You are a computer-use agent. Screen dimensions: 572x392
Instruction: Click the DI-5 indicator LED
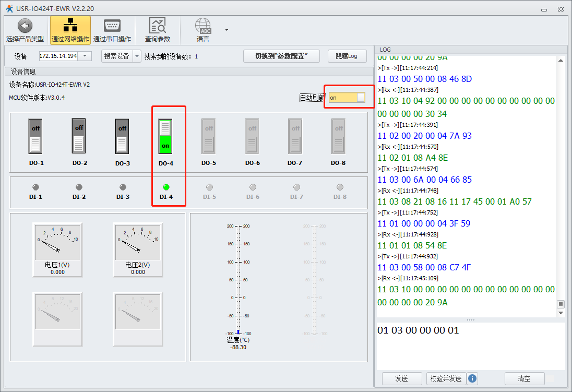tap(209, 187)
